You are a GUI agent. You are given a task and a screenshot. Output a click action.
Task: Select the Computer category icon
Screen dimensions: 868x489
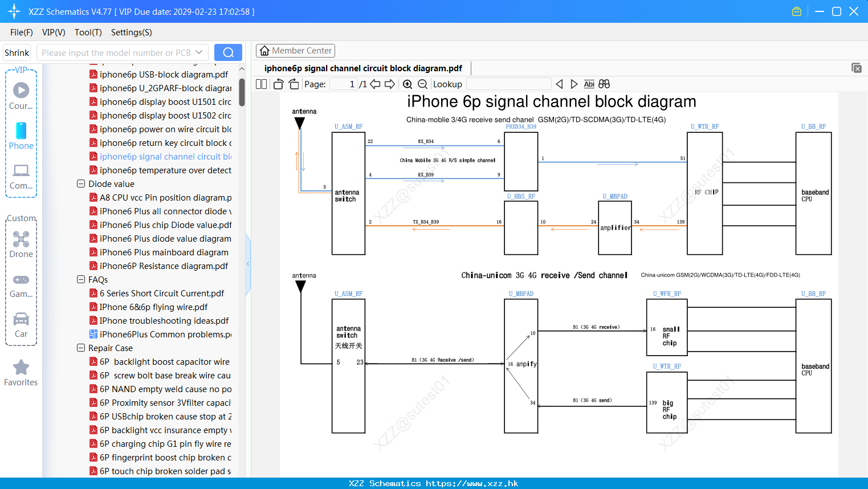point(21,176)
